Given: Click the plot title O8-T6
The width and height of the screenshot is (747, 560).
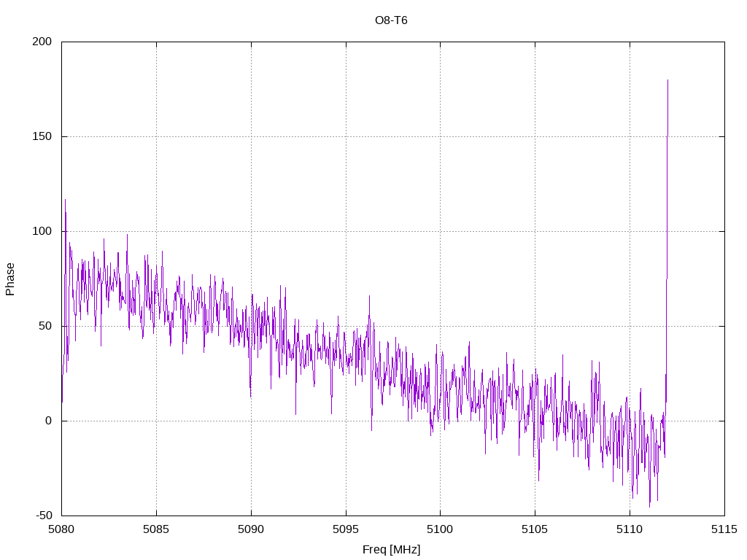Looking at the screenshot, I should point(391,20).
